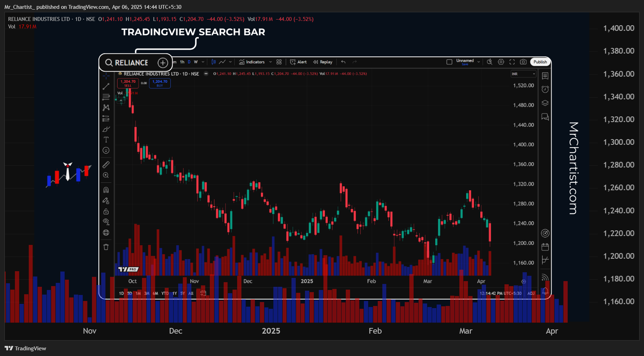The width and height of the screenshot is (644, 356).
Task: Choose the candlestick chart type icon
Action: coord(214,62)
